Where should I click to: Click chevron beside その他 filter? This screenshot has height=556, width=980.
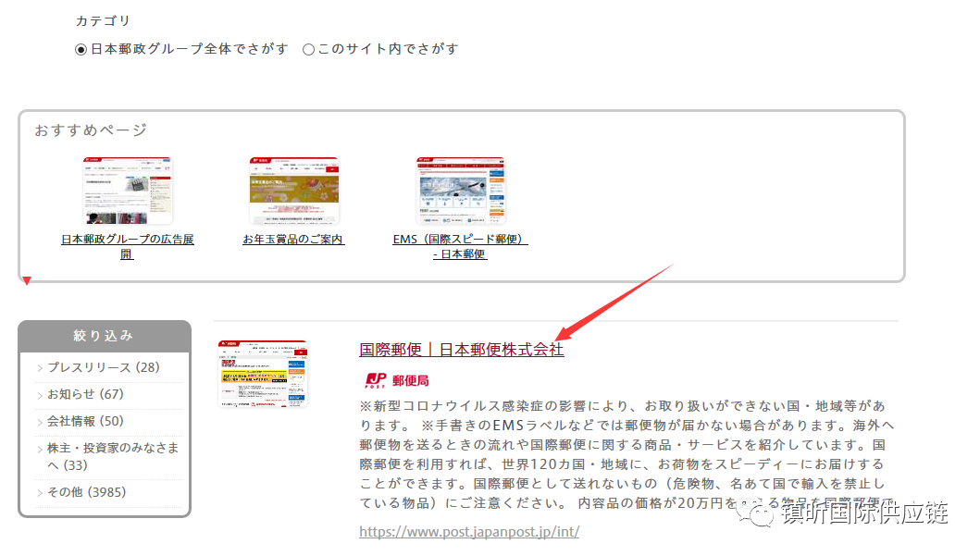40,493
